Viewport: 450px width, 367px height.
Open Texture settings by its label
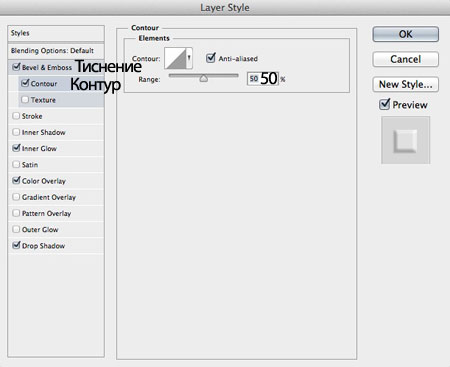click(x=43, y=100)
